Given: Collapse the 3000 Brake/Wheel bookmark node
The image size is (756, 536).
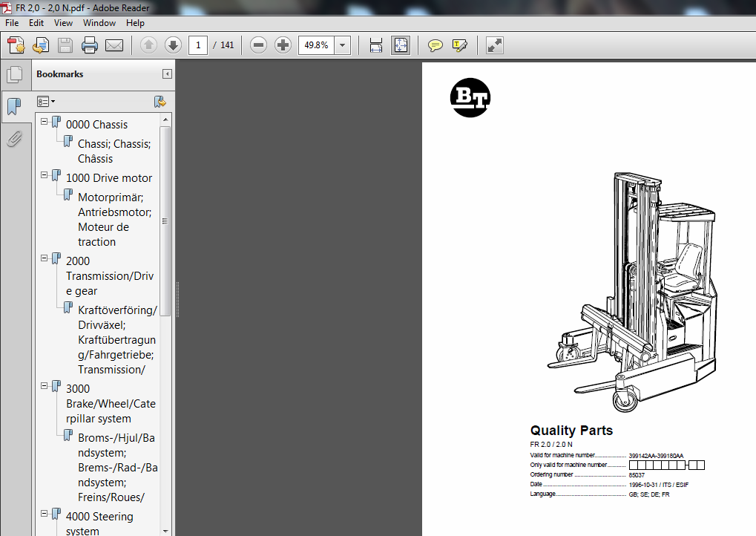Looking at the screenshot, I should tap(45, 386).
